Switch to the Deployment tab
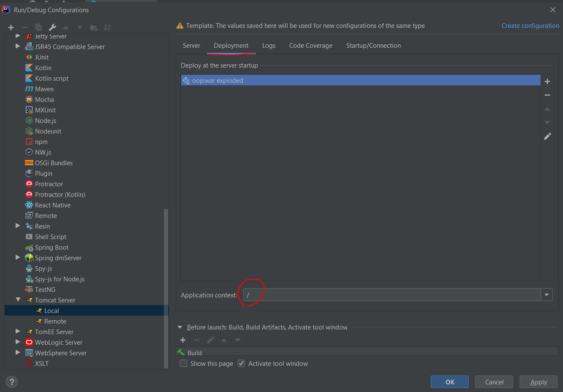 tap(231, 46)
